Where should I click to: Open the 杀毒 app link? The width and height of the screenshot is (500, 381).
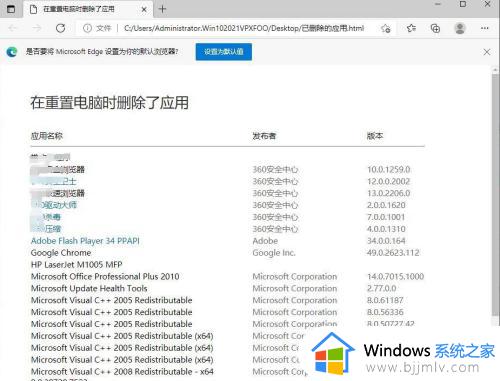coord(46,217)
